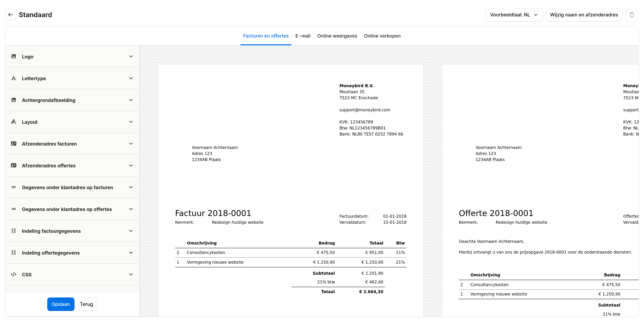644x322 pixels.
Task: Click the Layout section label
Action: point(30,122)
